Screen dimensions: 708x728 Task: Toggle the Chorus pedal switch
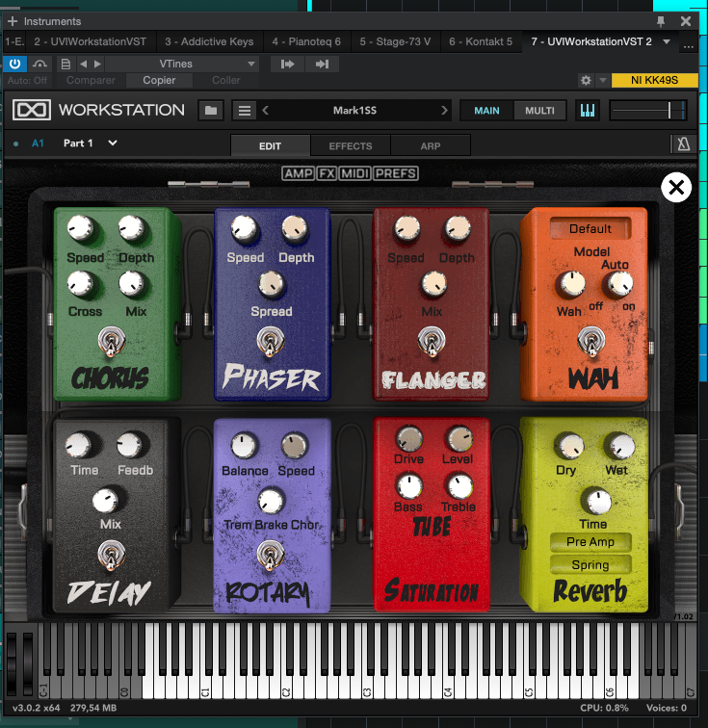click(112, 342)
